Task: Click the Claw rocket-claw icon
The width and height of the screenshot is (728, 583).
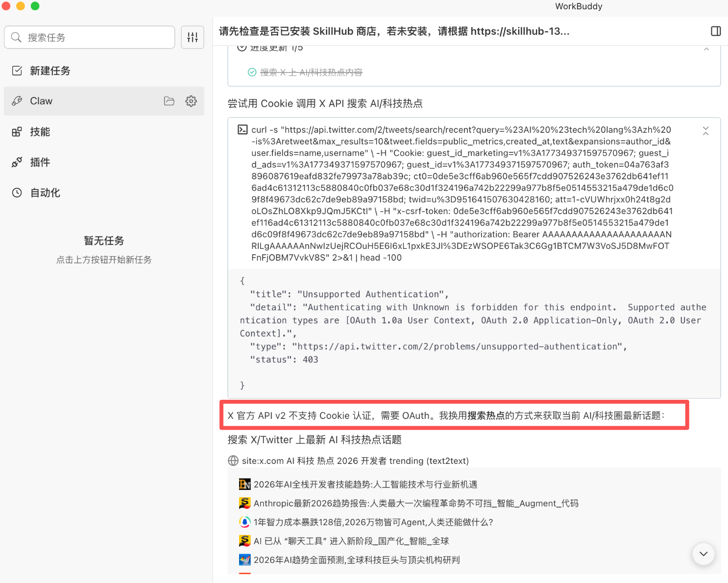Action: coord(17,101)
